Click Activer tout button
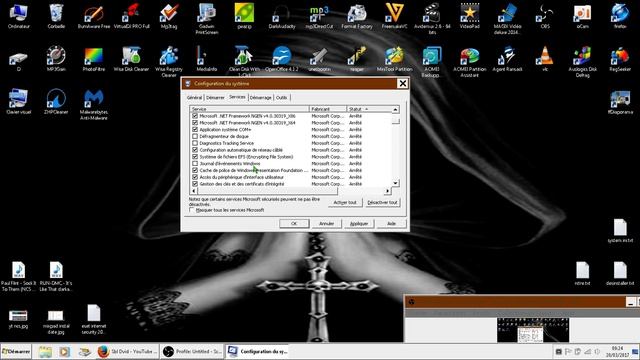 pos(345,202)
